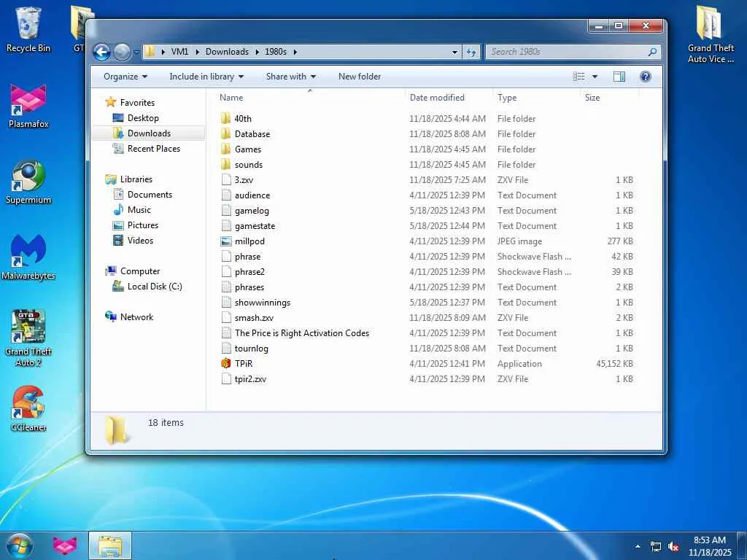
Task: Click the Explorer Forward arrow button
Action: pos(122,52)
